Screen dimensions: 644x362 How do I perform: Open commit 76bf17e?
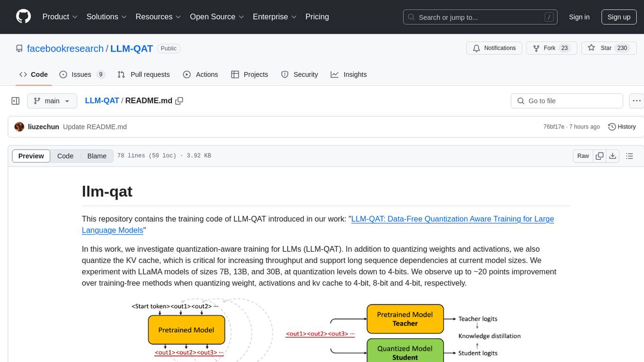pyautogui.click(x=554, y=127)
